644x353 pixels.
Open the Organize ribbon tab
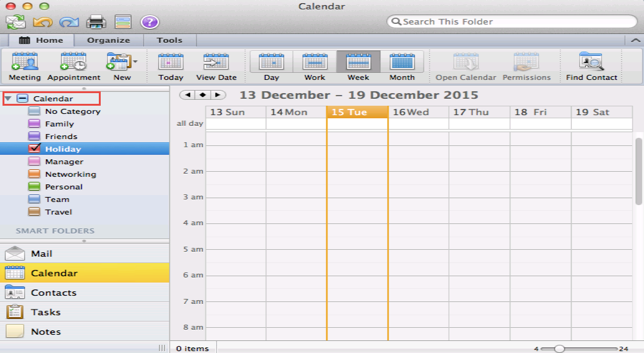(108, 40)
